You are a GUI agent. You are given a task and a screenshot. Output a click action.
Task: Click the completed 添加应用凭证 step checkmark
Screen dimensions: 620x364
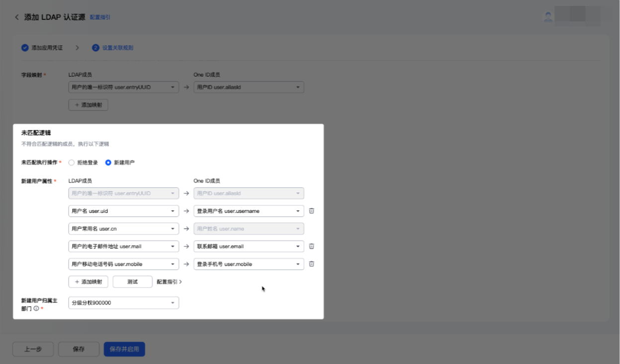(25, 48)
